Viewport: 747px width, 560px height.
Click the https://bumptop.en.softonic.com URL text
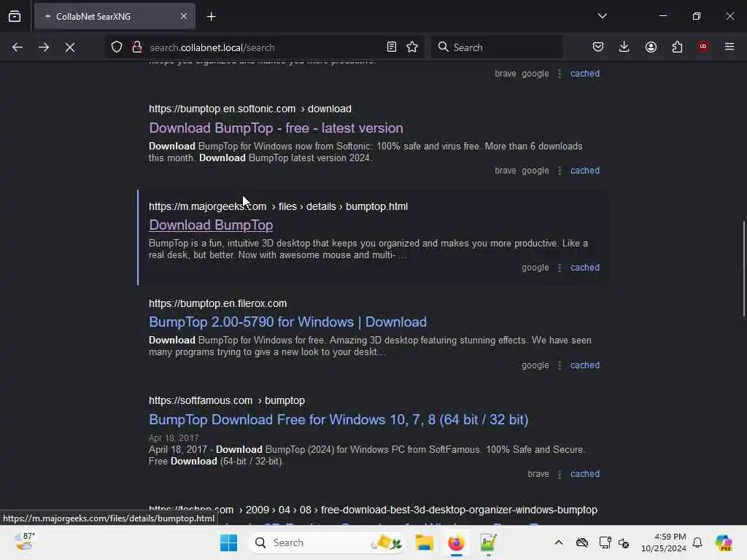pos(222,109)
